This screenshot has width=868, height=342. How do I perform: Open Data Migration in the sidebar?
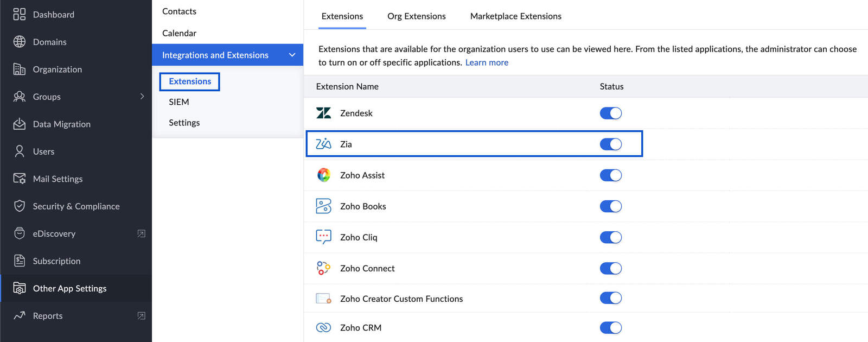pos(62,124)
